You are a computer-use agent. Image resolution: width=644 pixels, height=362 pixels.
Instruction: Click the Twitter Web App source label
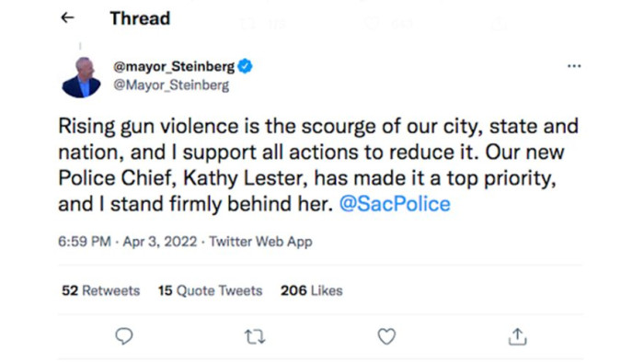[260, 242]
